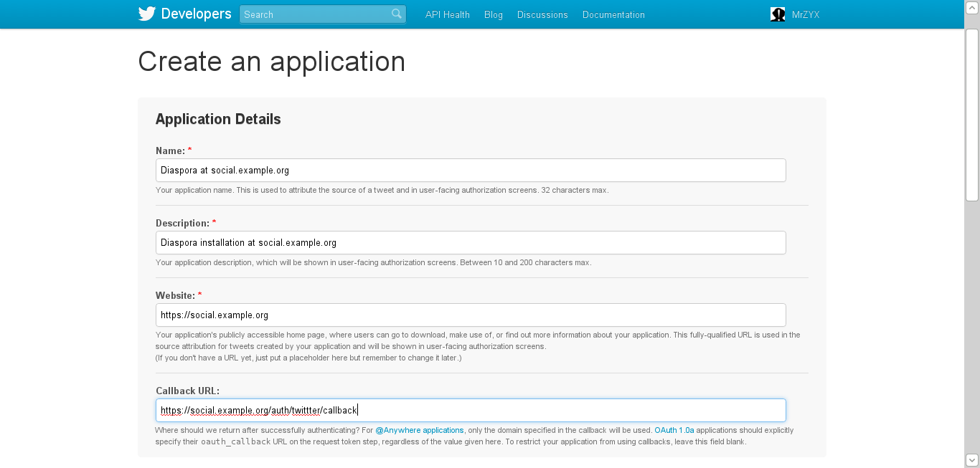Screen dimensions: 980x468
Task: Click the scrollbar up arrow
Action: 972,7
